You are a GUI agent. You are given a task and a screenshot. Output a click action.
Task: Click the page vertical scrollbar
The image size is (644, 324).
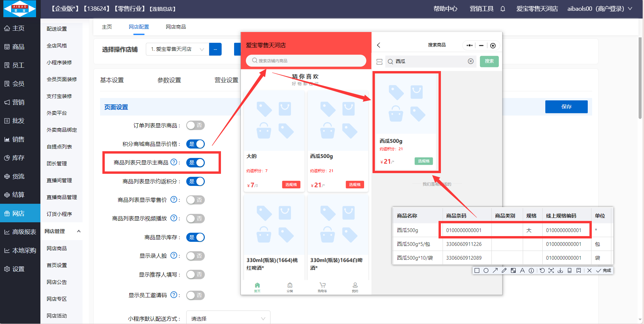coord(640,77)
